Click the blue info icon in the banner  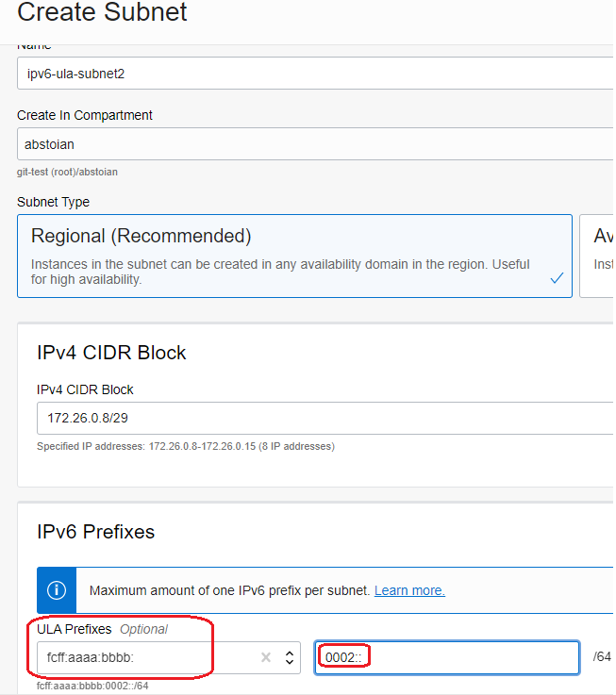point(57,590)
